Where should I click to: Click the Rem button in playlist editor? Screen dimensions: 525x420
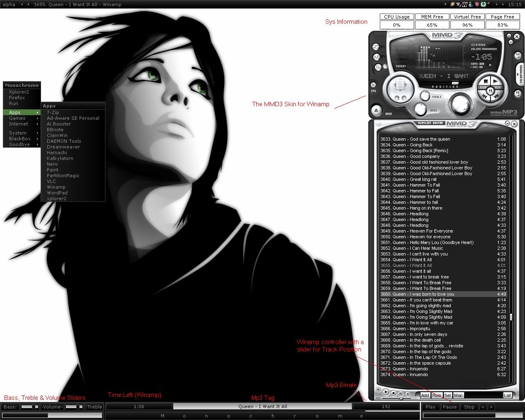(437, 395)
